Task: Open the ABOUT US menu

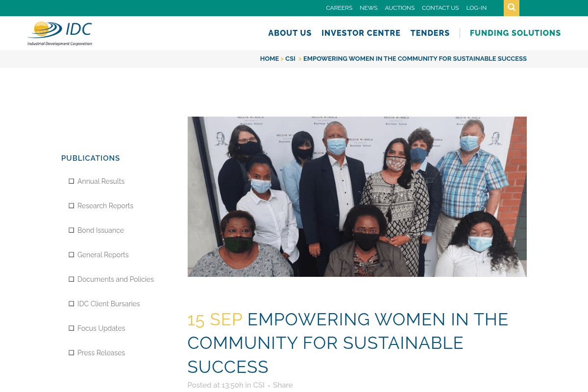Action: (290, 33)
